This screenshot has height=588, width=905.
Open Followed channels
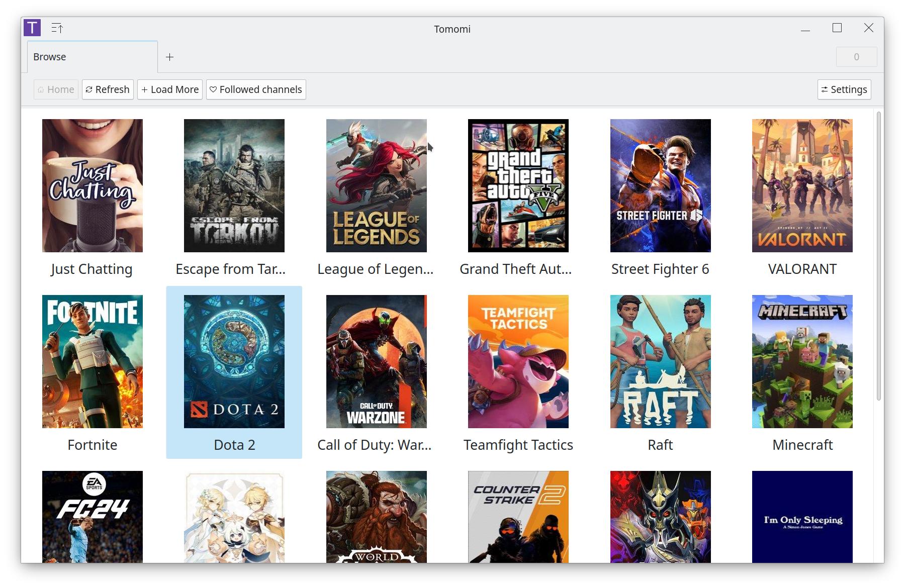256,89
